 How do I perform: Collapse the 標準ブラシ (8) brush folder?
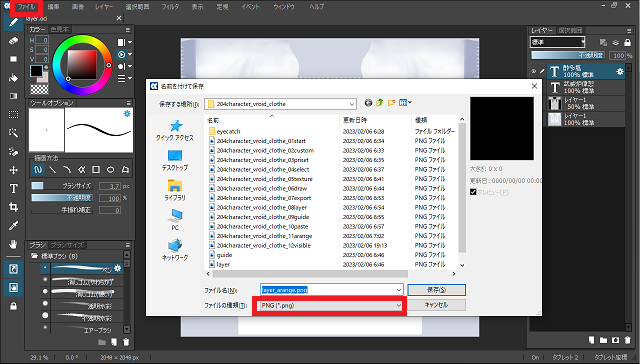(35, 256)
